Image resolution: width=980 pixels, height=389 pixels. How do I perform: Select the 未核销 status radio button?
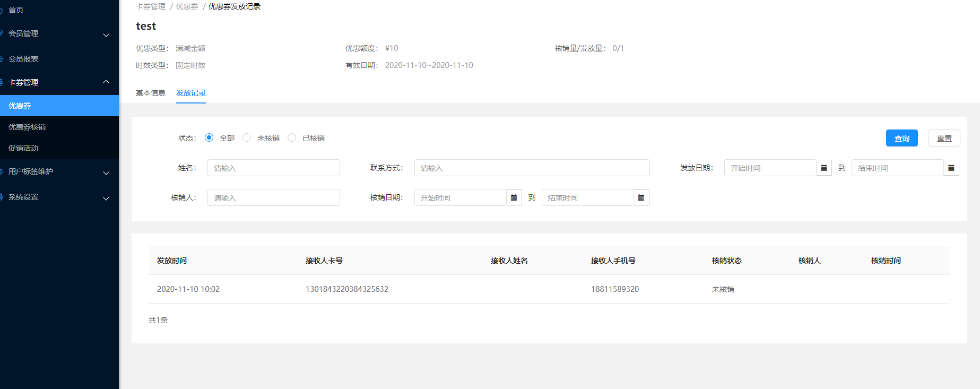coord(247,137)
